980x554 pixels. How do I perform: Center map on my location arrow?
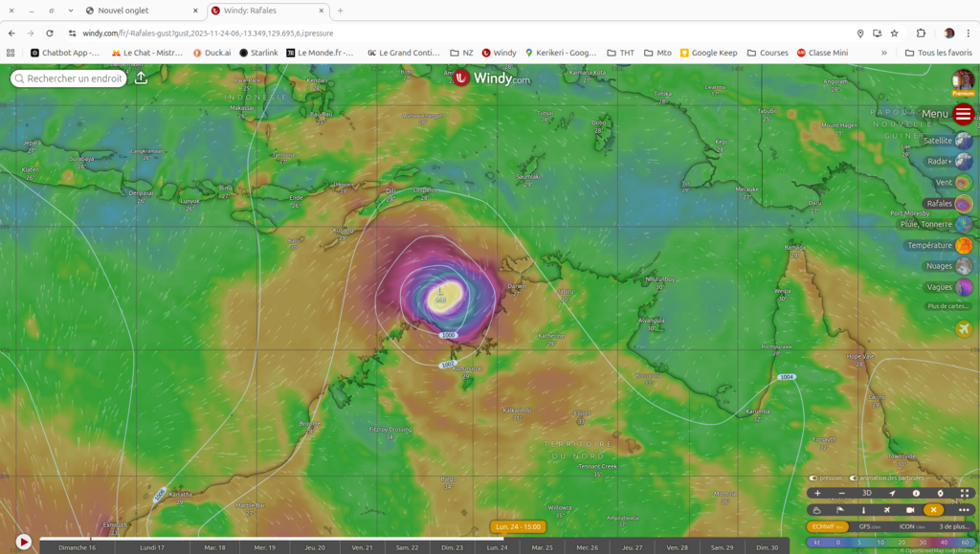coord(892,494)
